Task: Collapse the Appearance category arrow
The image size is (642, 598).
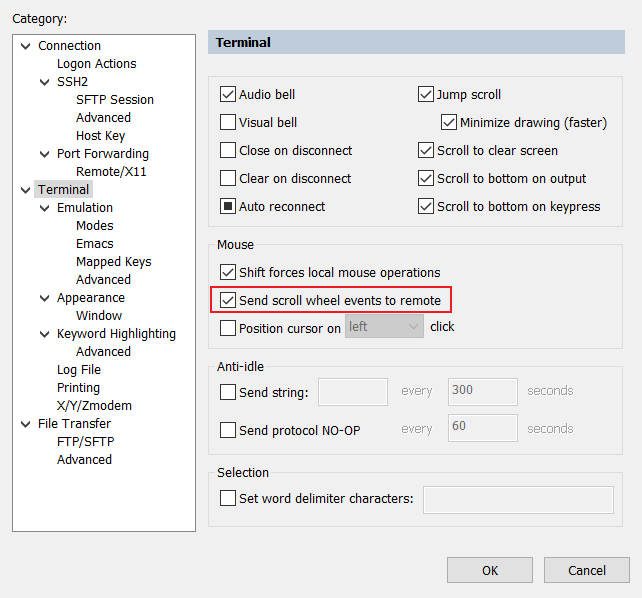Action: pyautogui.click(x=45, y=298)
